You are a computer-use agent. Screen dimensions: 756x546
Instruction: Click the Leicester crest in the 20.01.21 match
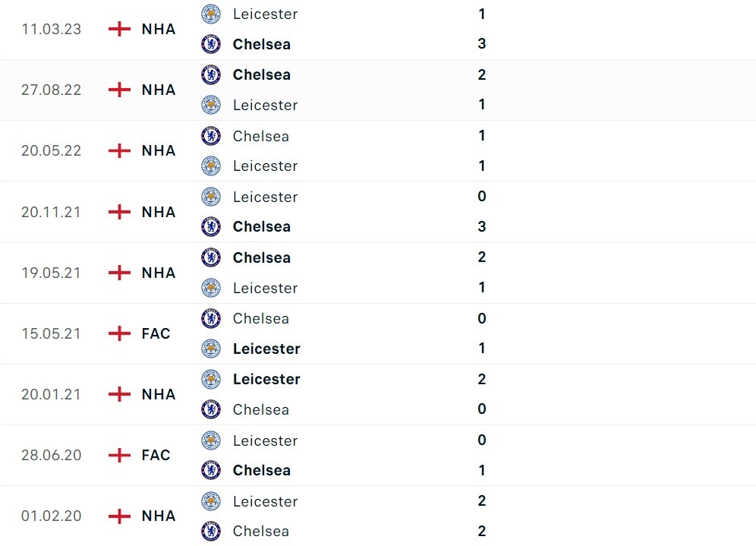[211, 379]
